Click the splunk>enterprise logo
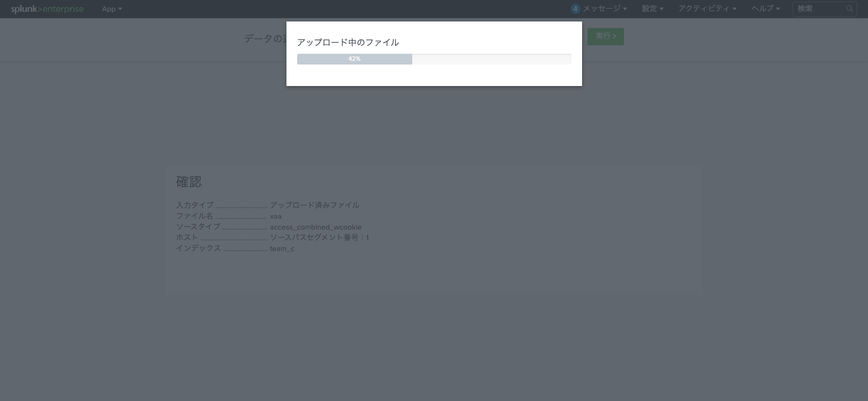This screenshot has width=868, height=401. click(x=47, y=9)
